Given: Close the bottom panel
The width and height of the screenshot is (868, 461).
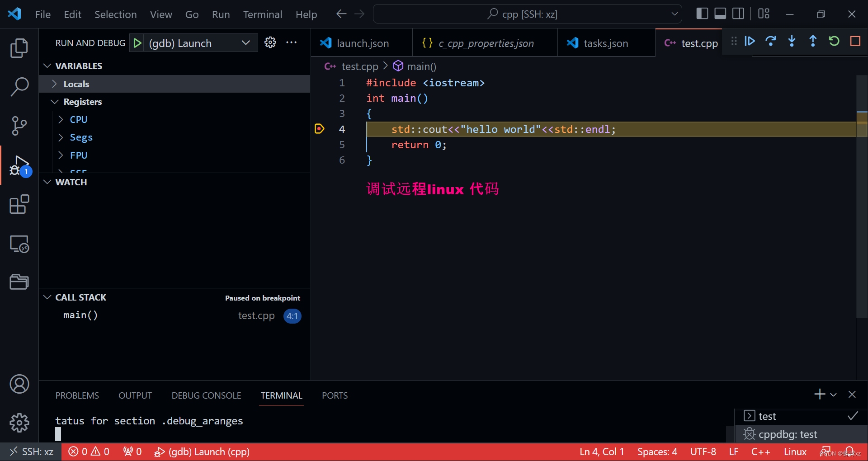Looking at the screenshot, I should point(852,395).
